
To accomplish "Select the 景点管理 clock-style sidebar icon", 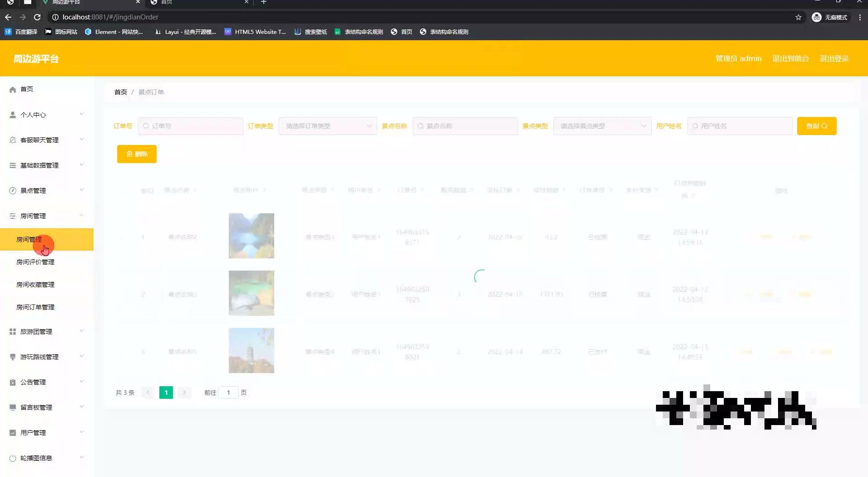I will (x=13, y=190).
